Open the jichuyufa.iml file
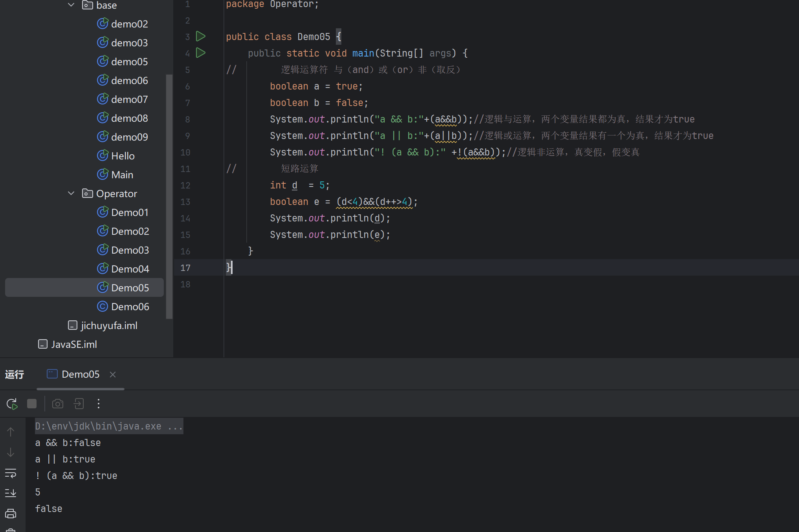 (109, 325)
